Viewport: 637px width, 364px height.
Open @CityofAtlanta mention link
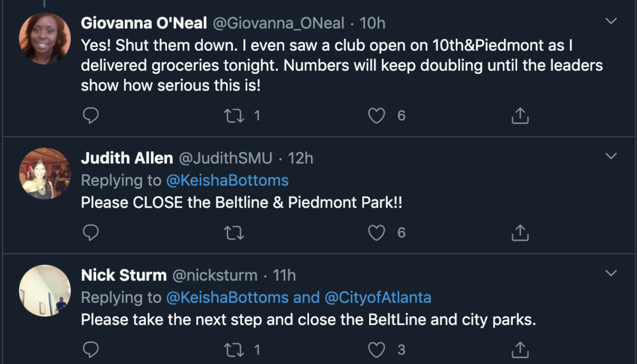(378, 297)
